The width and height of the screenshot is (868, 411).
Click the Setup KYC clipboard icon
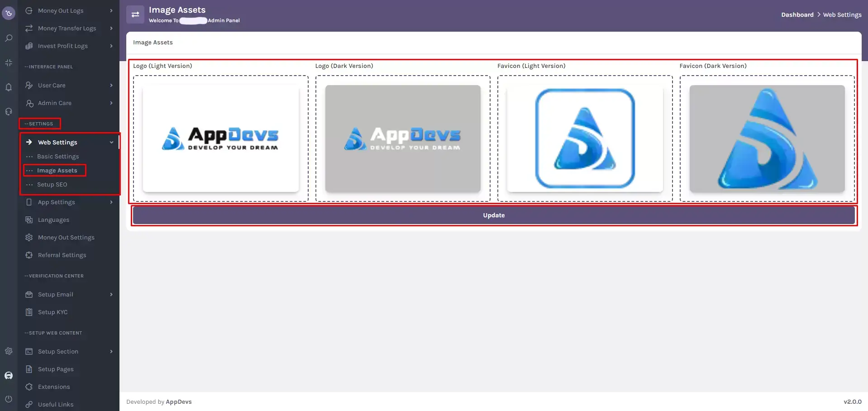click(29, 312)
